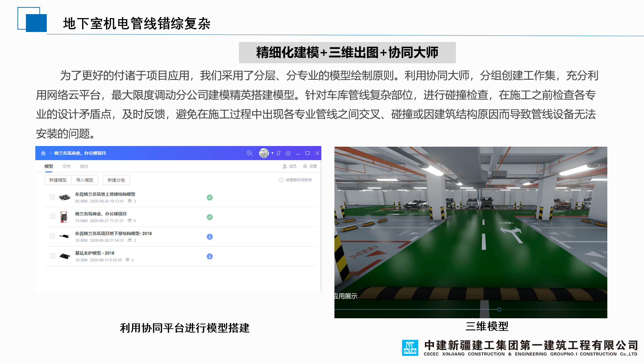Click the 三维模型 caption

click(x=487, y=326)
